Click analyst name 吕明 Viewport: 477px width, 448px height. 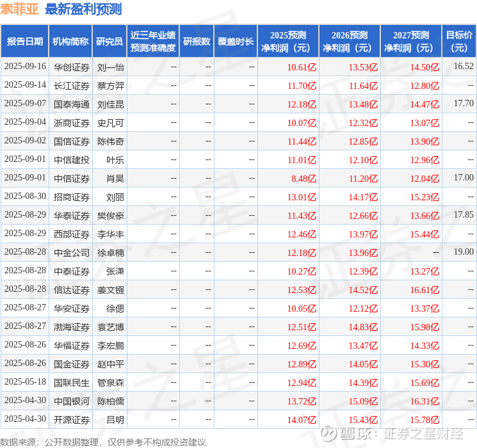[x=115, y=420]
